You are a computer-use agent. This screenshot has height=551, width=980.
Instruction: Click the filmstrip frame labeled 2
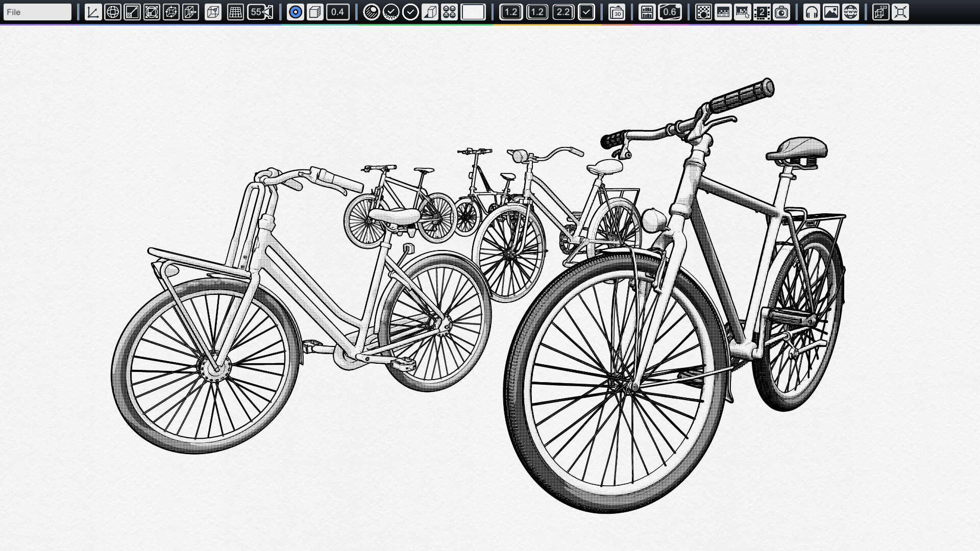[761, 12]
